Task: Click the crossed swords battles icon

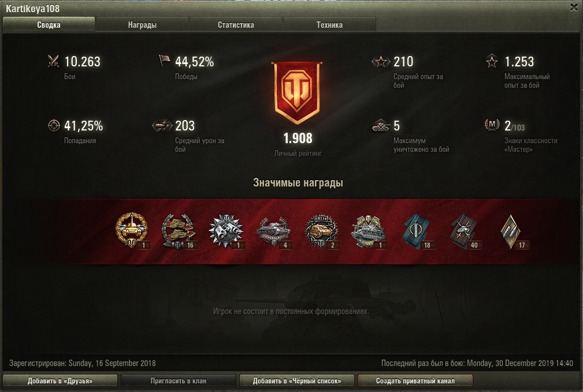Action: [x=54, y=61]
